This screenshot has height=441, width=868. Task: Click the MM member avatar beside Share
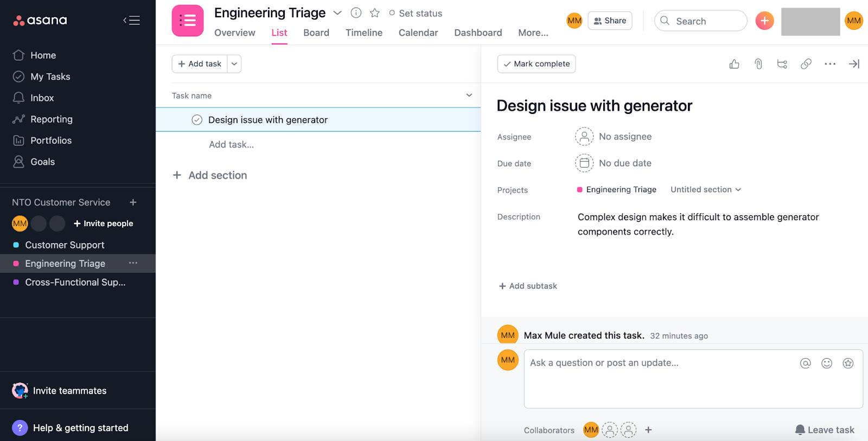(x=575, y=21)
